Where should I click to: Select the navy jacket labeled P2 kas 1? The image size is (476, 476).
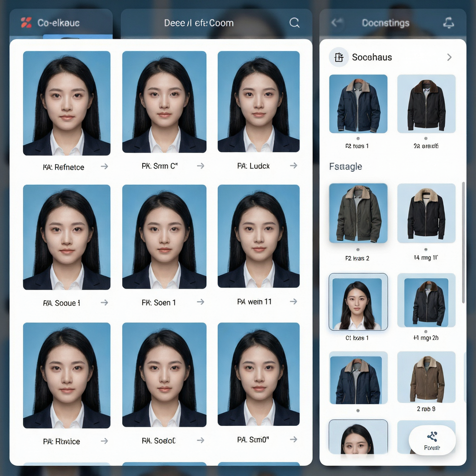358,104
